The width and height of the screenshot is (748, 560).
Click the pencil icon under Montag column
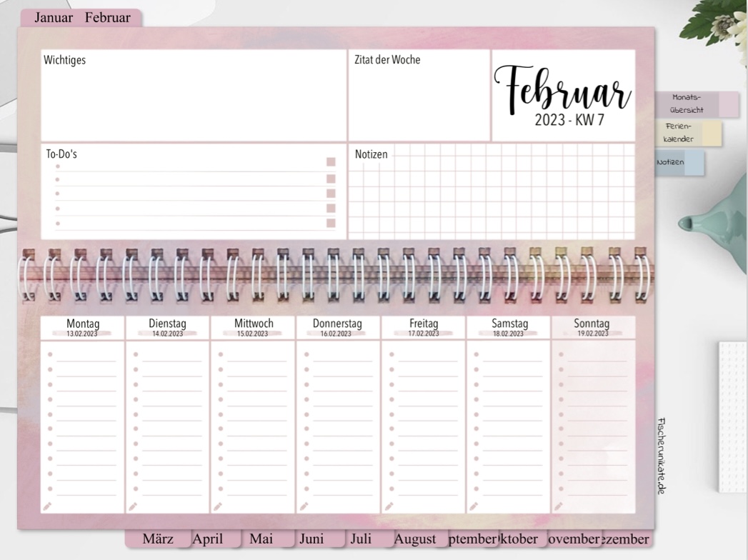[x=48, y=506]
